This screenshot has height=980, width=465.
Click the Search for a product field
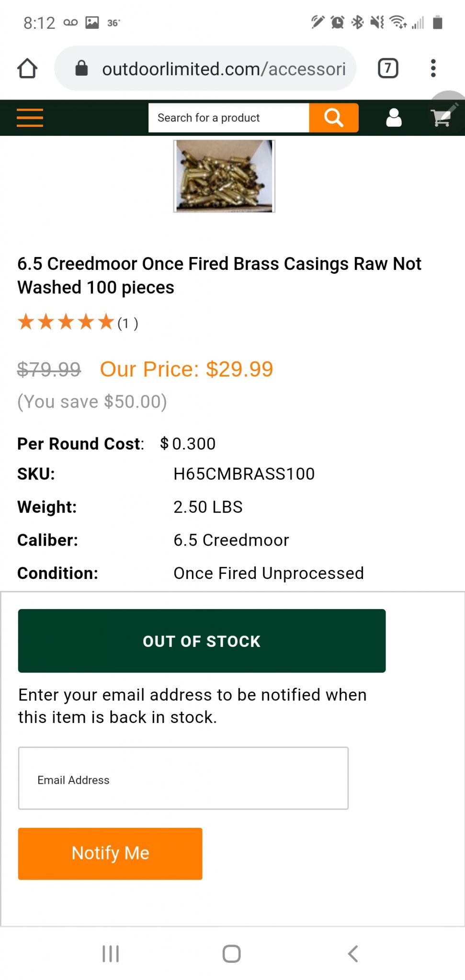click(229, 118)
